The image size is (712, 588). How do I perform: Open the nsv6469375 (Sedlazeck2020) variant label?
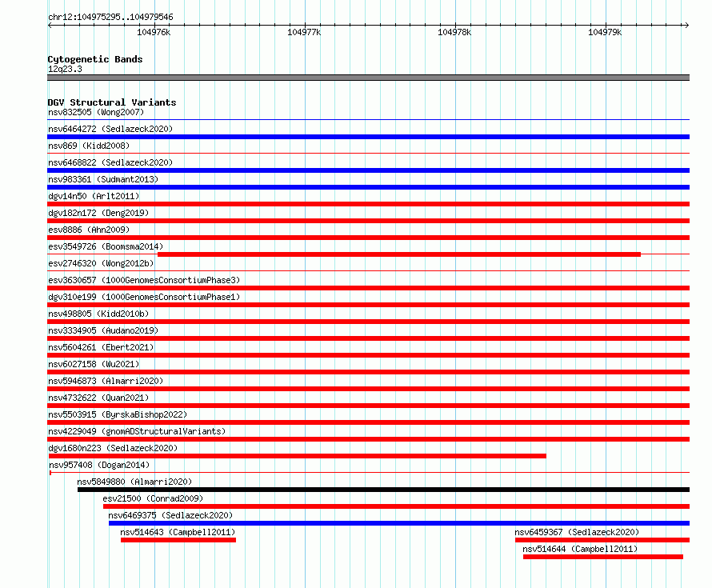pos(170,515)
